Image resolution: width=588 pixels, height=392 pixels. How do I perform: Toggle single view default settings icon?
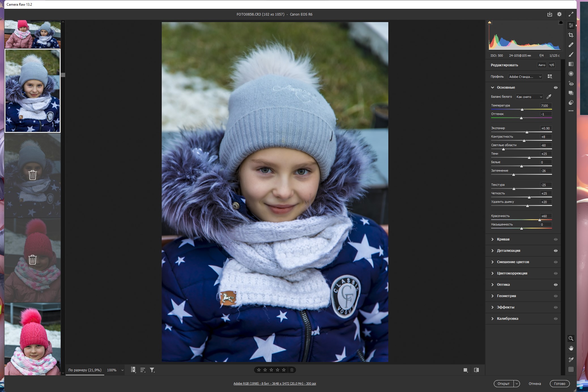click(x=465, y=370)
